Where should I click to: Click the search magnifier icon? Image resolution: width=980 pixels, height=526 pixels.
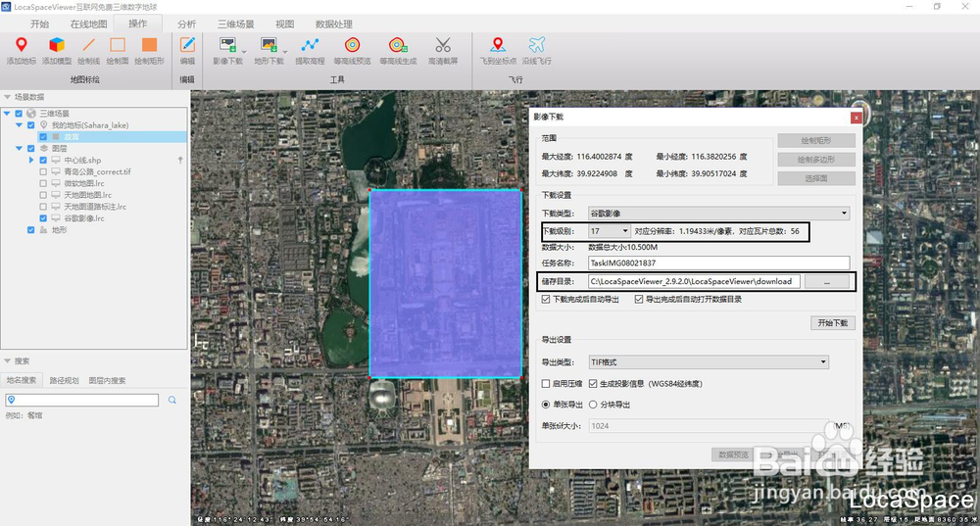click(x=171, y=400)
